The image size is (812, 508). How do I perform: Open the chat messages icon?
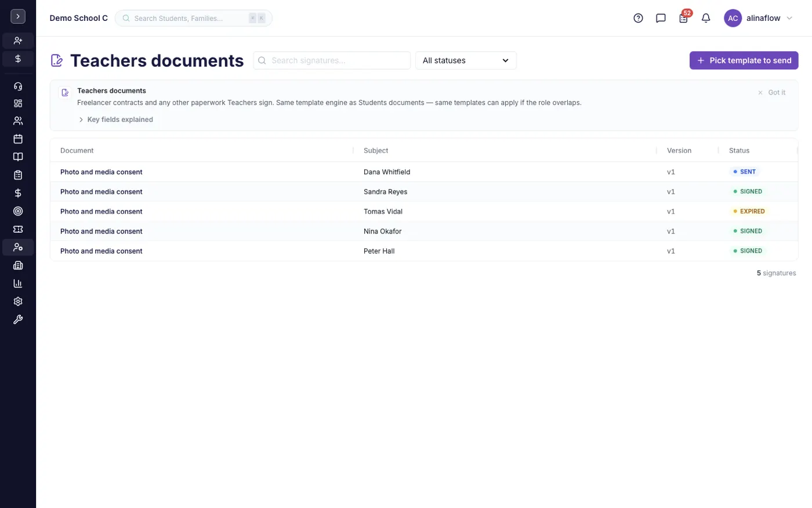click(x=661, y=18)
